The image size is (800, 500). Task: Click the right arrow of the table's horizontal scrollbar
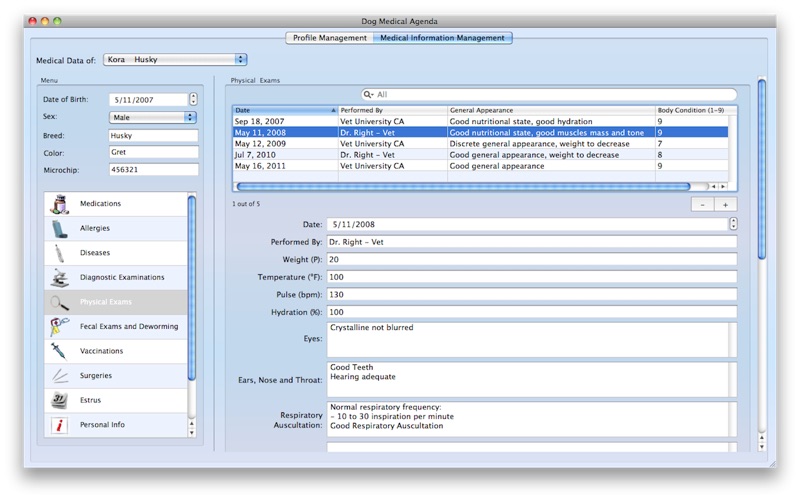click(x=723, y=187)
